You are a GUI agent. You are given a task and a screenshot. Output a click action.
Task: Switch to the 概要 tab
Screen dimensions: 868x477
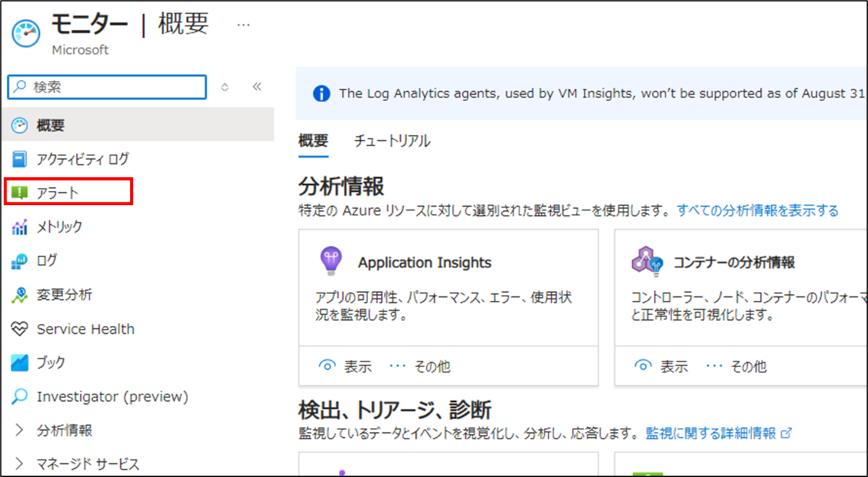click(313, 141)
